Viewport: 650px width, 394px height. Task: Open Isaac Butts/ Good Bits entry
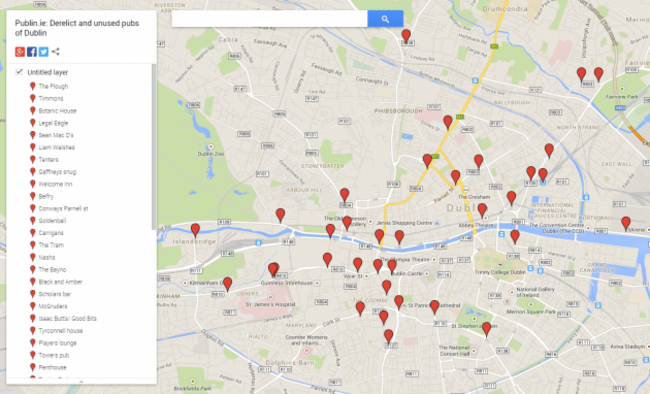[67, 319]
